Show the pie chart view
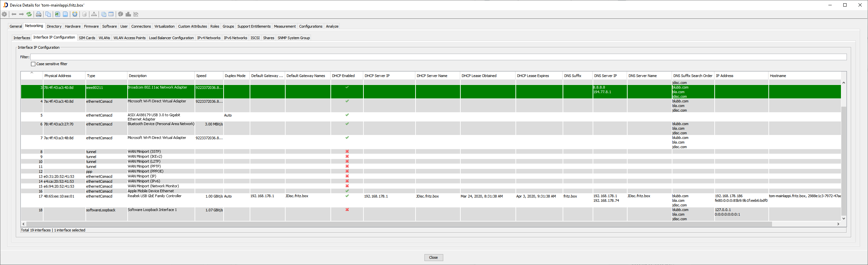Viewport: 868px width, 265px height. [120, 14]
